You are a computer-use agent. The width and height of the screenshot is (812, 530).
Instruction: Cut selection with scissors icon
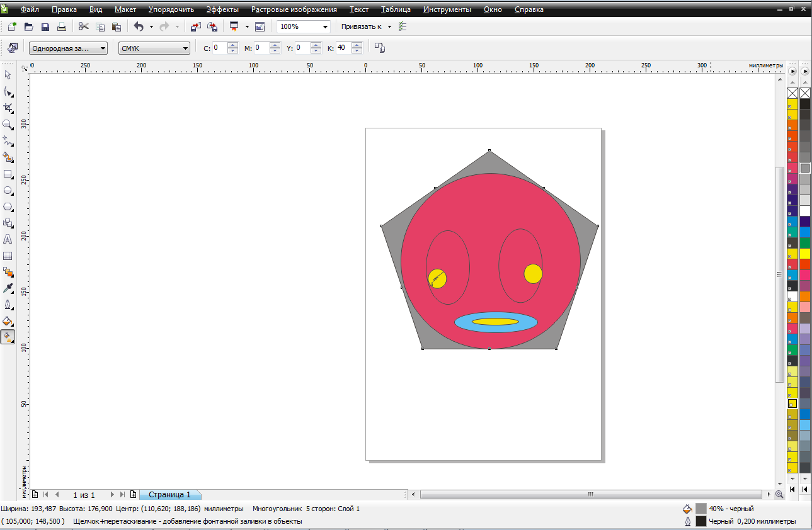pyautogui.click(x=83, y=26)
